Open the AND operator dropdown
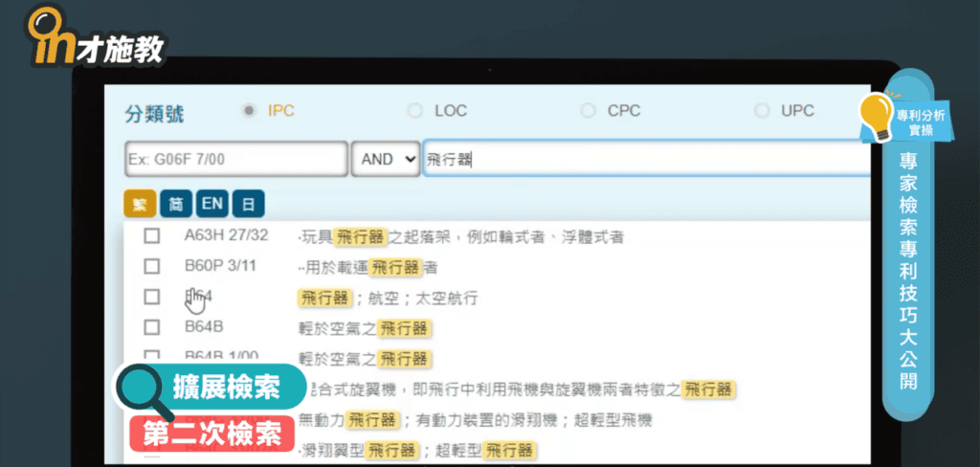Image resolution: width=980 pixels, height=467 pixels. (x=386, y=160)
